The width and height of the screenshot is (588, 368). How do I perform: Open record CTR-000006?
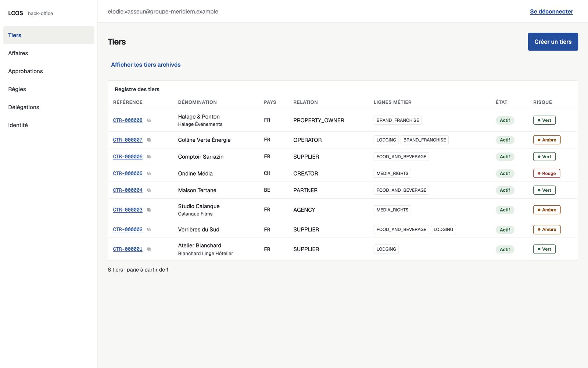coord(128,157)
